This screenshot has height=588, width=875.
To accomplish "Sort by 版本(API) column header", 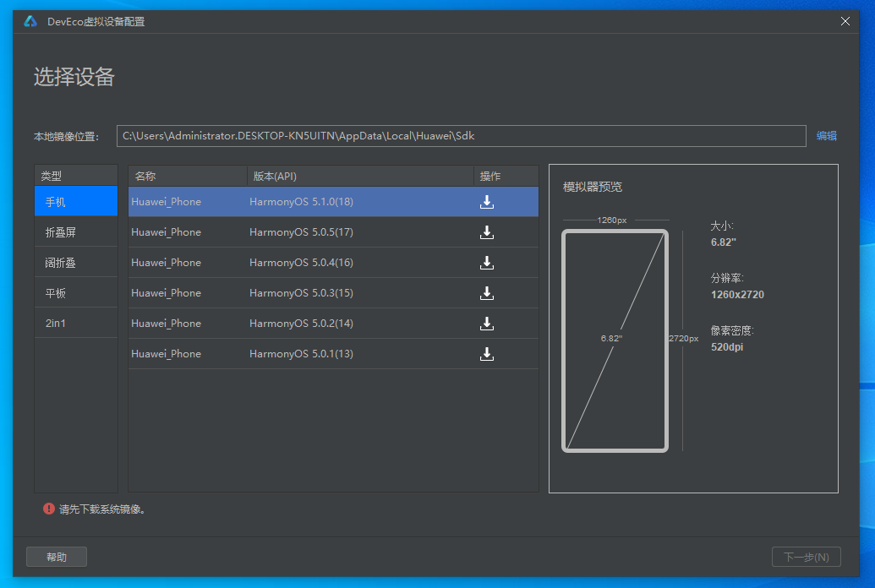I will pos(359,176).
